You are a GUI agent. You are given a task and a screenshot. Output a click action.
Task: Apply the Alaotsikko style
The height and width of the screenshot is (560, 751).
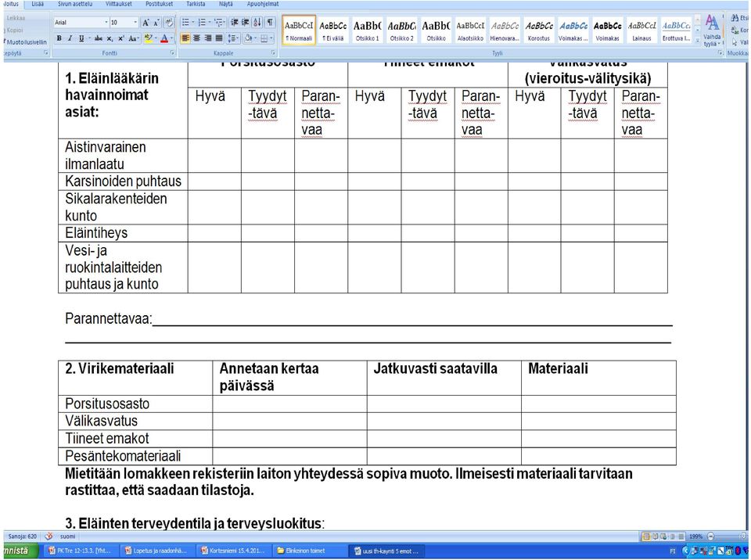point(470,31)
